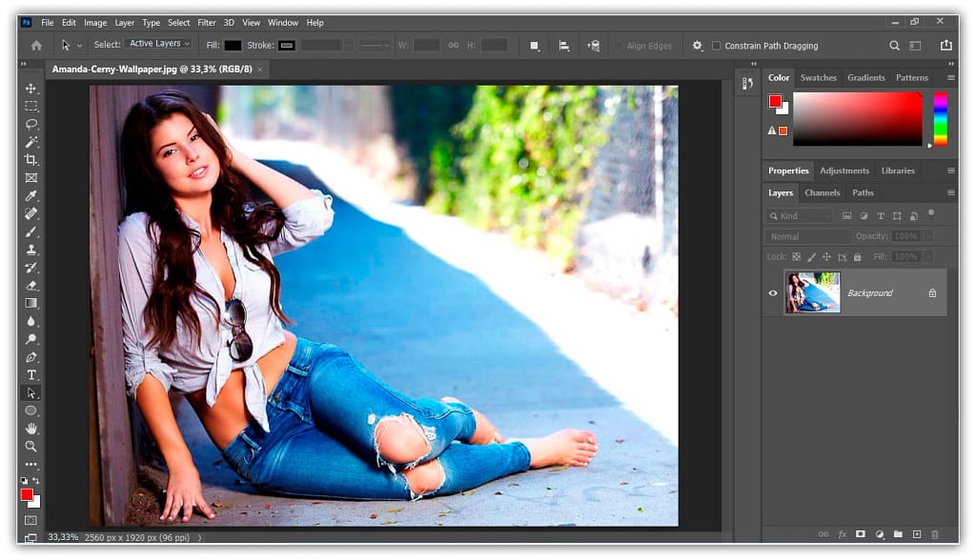
Task: Open the path options gear icon
Action: click(x=697, y=46)
